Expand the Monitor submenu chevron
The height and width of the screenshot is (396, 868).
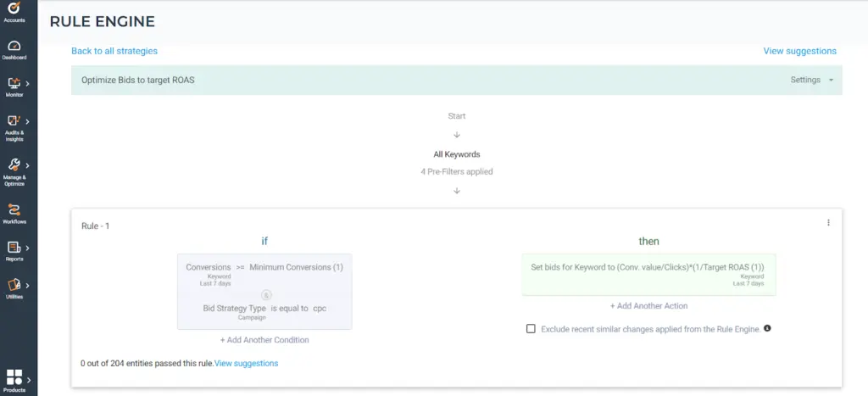pyautogui.click(x=28, y=84)
